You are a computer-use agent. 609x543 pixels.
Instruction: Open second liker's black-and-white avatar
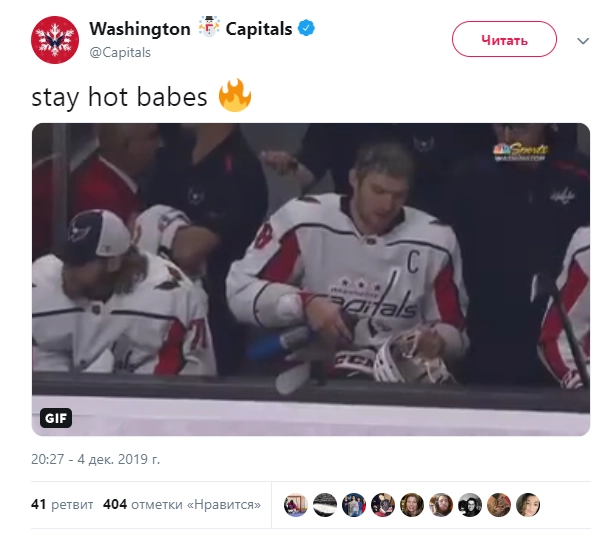pyautogui.click(x=325, y=505)
